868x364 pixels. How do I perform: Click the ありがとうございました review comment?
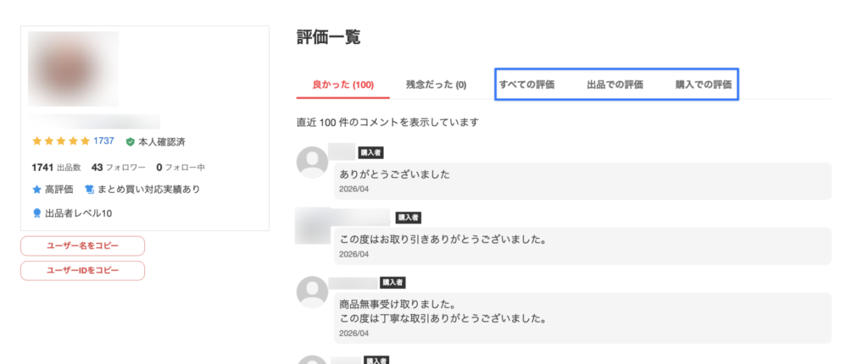(x=394, y=174)
